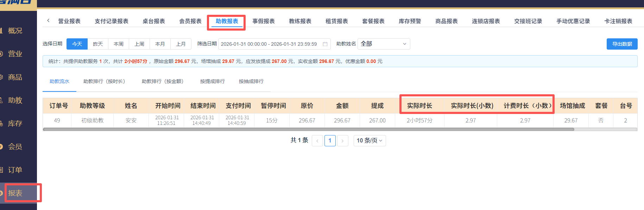Select 上月 date filter
Viewport: 644px width, 210px height.
[181, 44]
